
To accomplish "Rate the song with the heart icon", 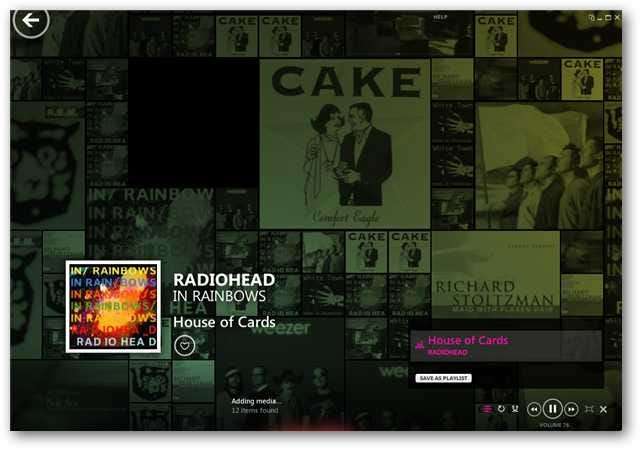I will [x=184, y=345].
